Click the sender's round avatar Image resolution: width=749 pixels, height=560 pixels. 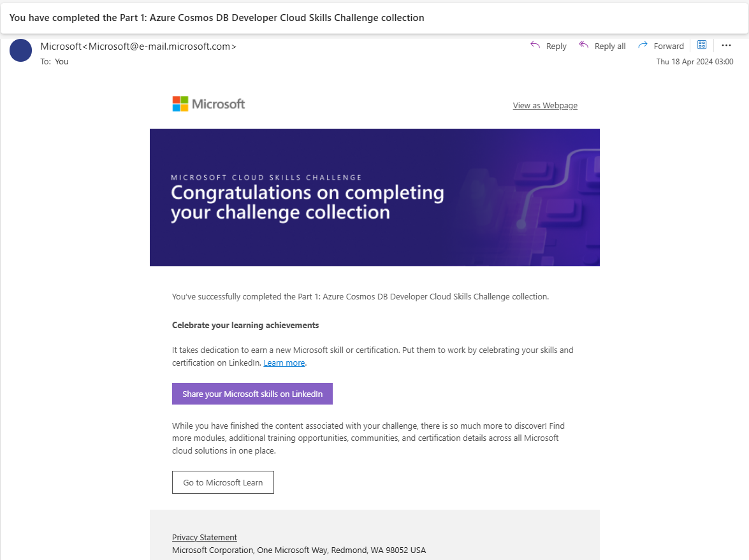pyautogui.click(x=20, y=50)
